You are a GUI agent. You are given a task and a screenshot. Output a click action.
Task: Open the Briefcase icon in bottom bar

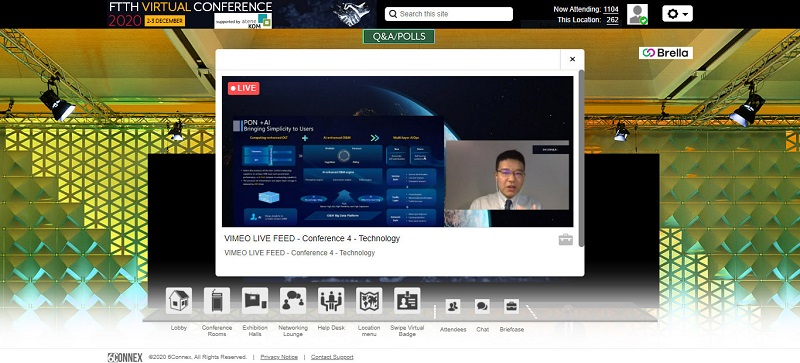pos(511,306)
